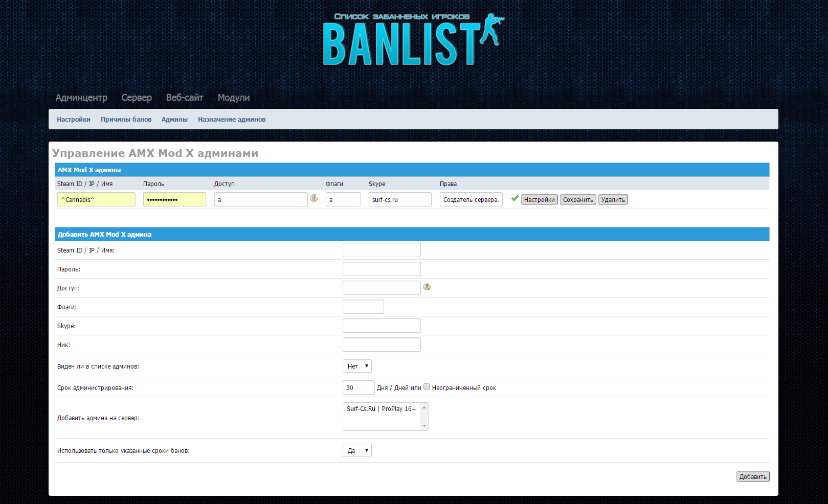Open access flags helper icon in ^Cannabis^ row
The image size is (828, 504).
(x=315, y=198)
